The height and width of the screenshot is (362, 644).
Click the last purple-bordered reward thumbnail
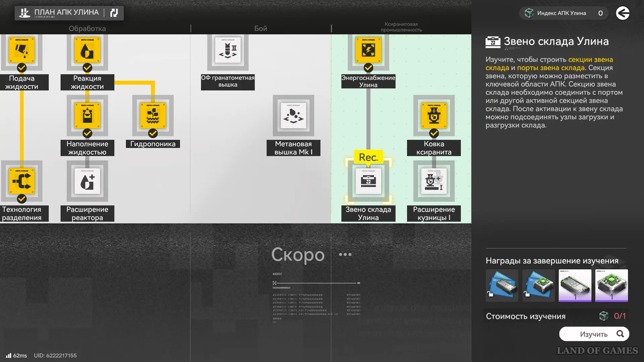tap(611, 285)
